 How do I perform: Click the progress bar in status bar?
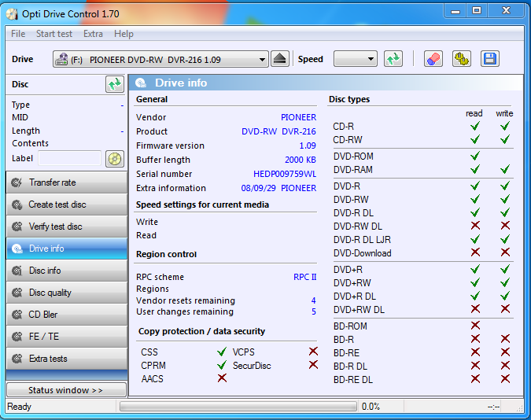[x=238, y=407]
